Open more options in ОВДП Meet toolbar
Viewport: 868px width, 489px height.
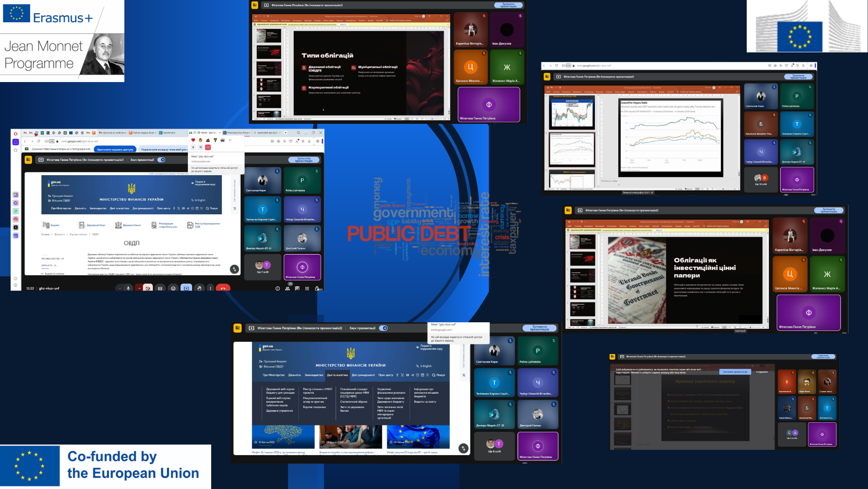click(210, 288)
